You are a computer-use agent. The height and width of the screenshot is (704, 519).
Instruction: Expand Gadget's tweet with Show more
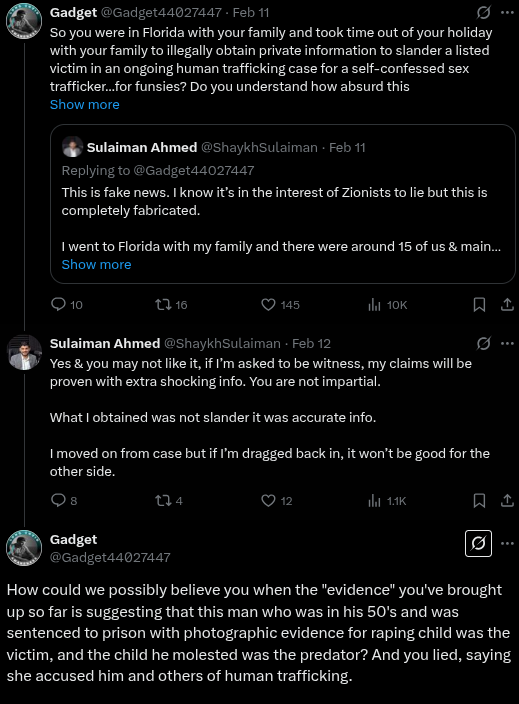pyautogui.click(x=84, y=105)
